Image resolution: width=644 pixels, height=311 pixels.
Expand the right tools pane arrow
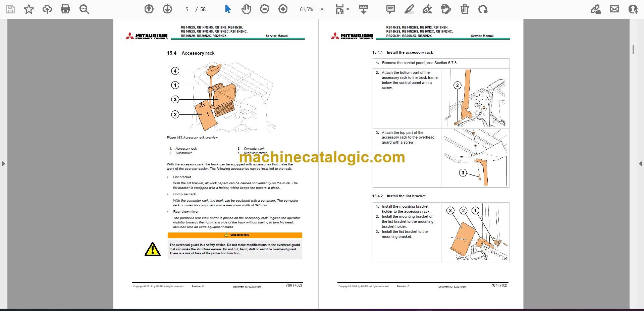pos(640,164)
